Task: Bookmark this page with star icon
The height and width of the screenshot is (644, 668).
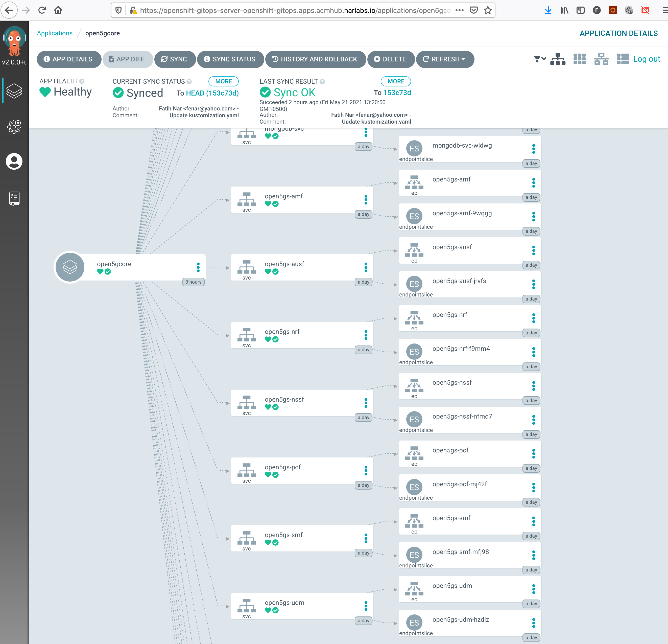Action: [488, 10]
